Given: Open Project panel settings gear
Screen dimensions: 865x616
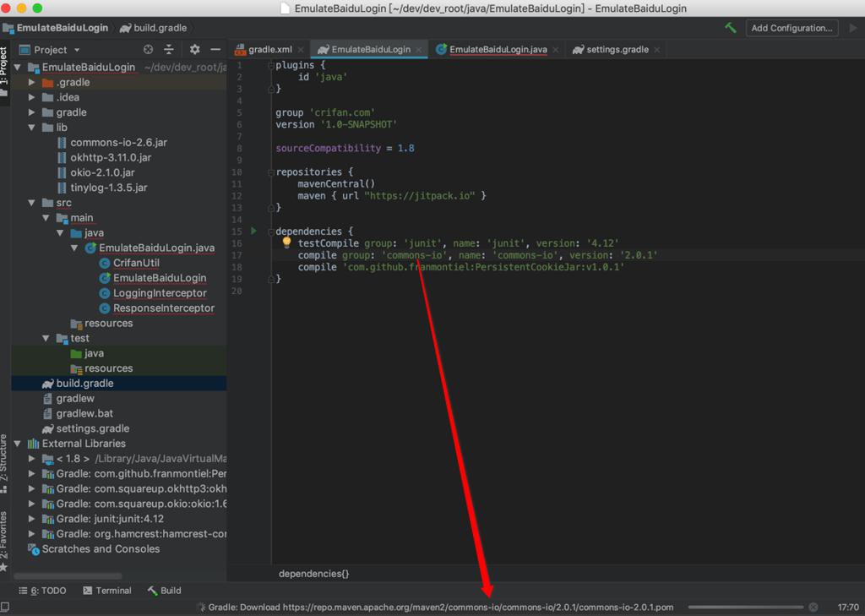Looking at the screenshot, I should tap(195, 50).
